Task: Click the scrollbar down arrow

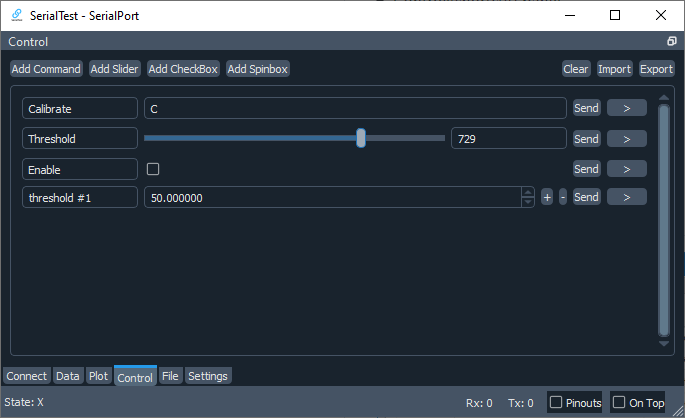Action: click(x=664, y=344)
